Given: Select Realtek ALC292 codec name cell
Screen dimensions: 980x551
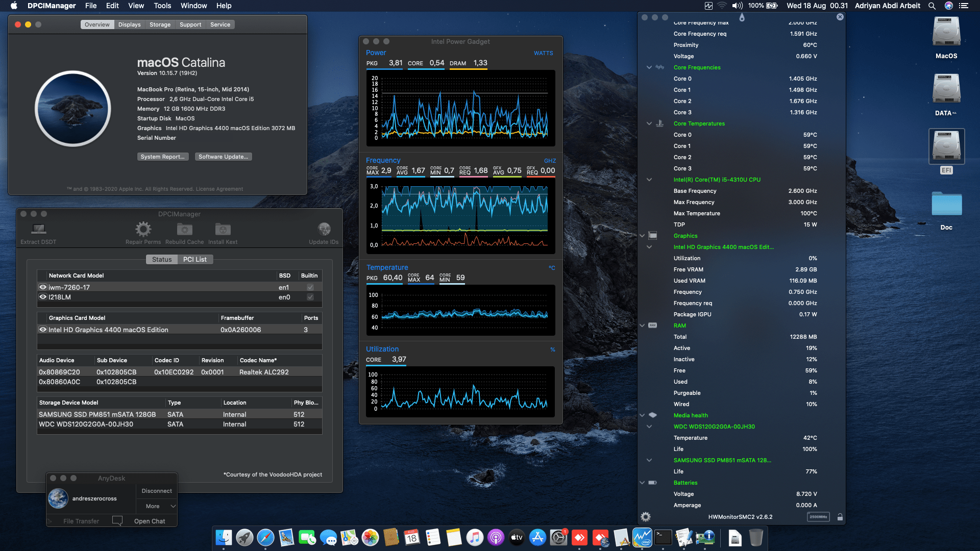Looking at the screenshot, I should pos(264,372).
